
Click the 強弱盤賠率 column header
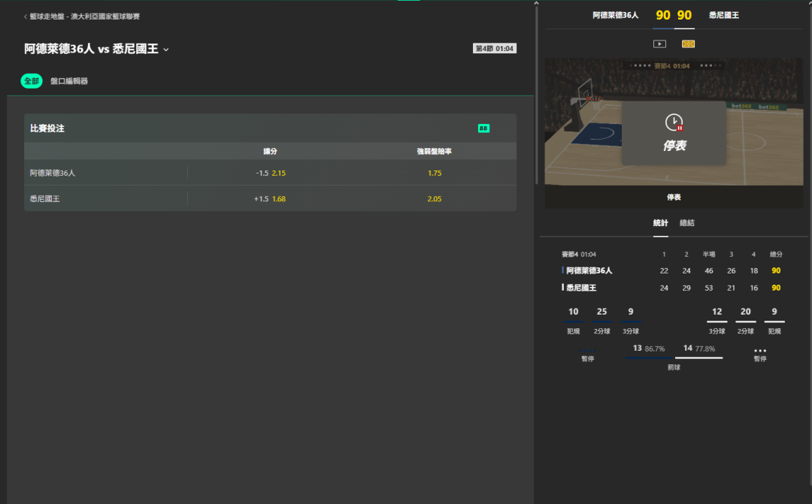click(x=434, y=151)
